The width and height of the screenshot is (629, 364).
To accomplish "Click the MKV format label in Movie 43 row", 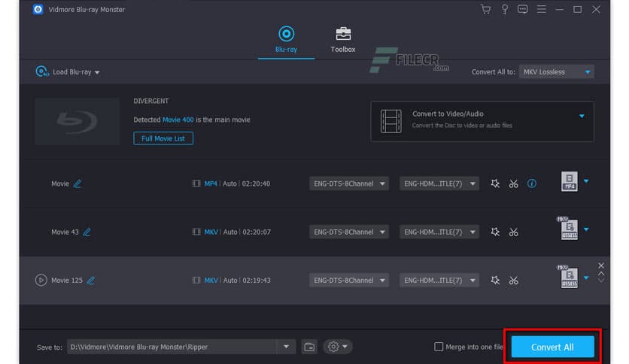I will [x=211, y=232].
